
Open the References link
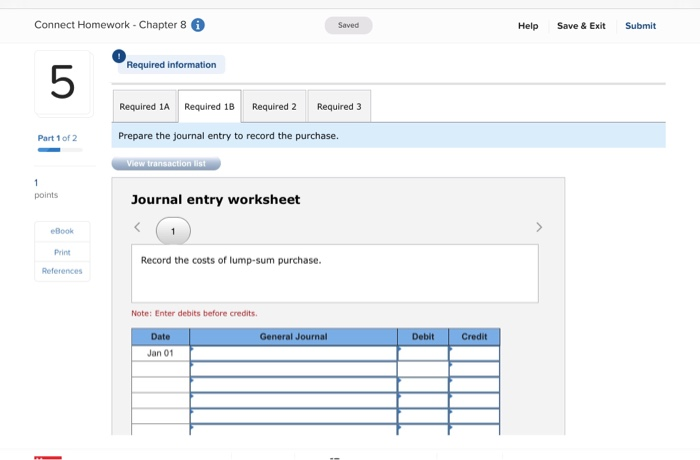coord(62,271)
